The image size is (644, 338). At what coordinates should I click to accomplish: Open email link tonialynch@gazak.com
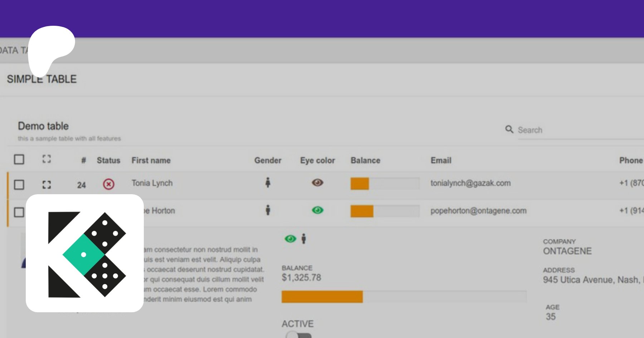tap(471, 183)
